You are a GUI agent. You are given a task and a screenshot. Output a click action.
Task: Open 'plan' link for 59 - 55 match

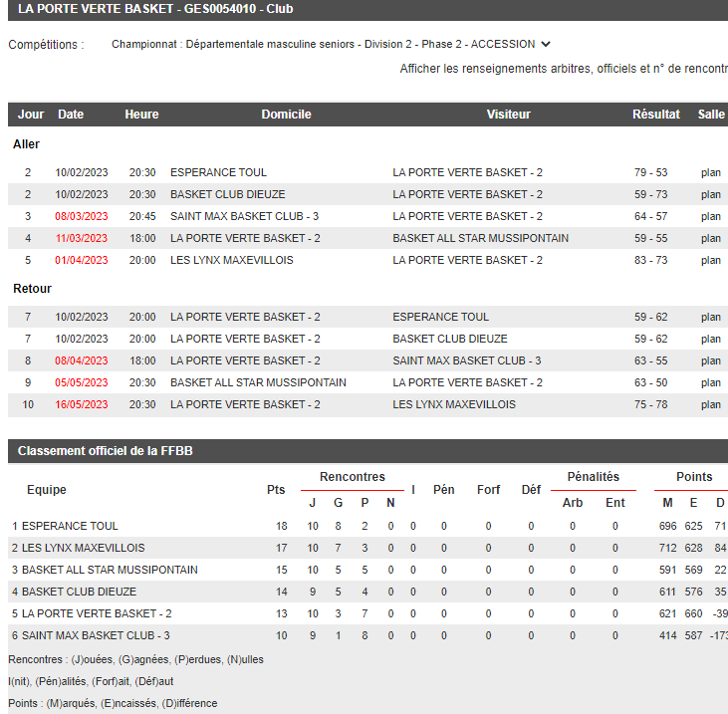click(x=710, y=238)
